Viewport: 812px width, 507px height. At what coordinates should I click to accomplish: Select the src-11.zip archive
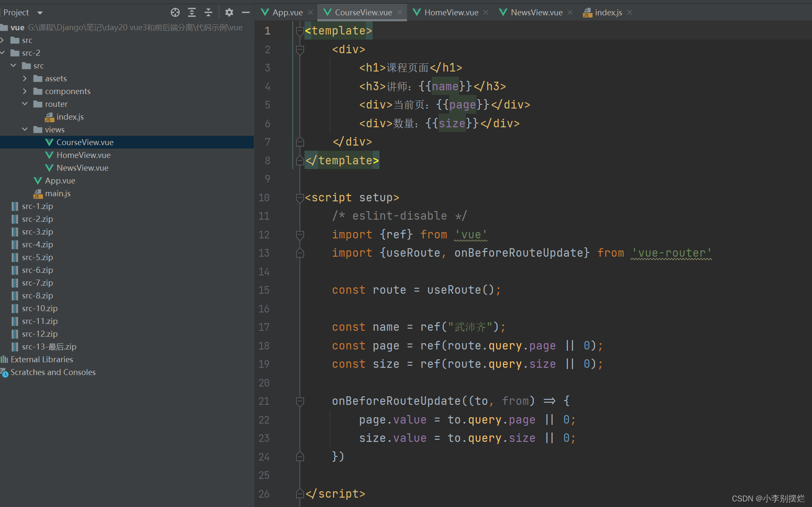click(127, 321)
